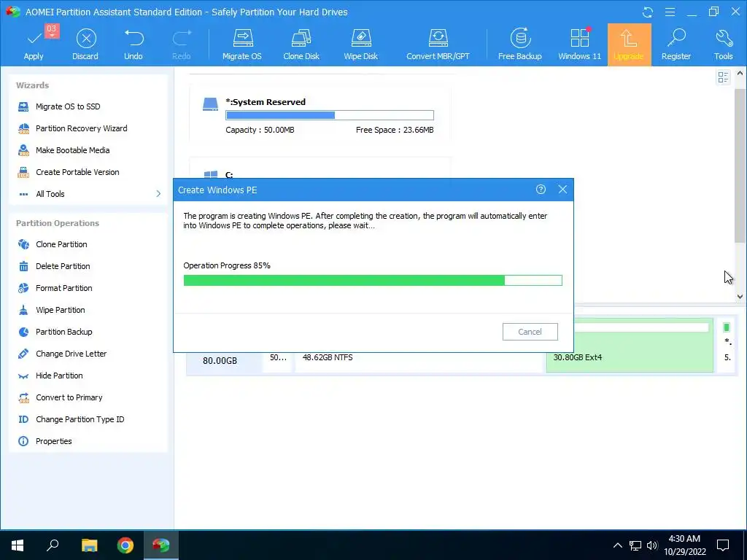Screen dimensions: 747x560
Task: Select the System Reserved partition card
Action: pyautogui.click(x=320, y=114)
